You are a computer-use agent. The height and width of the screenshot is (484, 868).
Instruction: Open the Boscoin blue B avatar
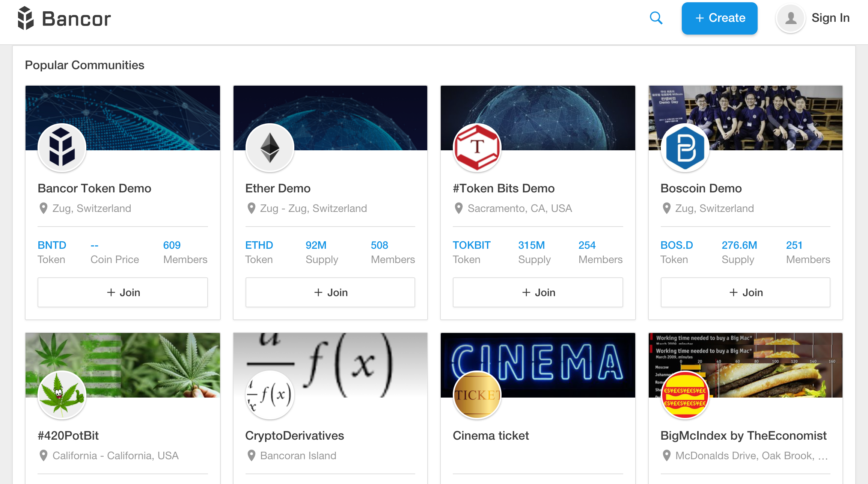tap(685, 148)
